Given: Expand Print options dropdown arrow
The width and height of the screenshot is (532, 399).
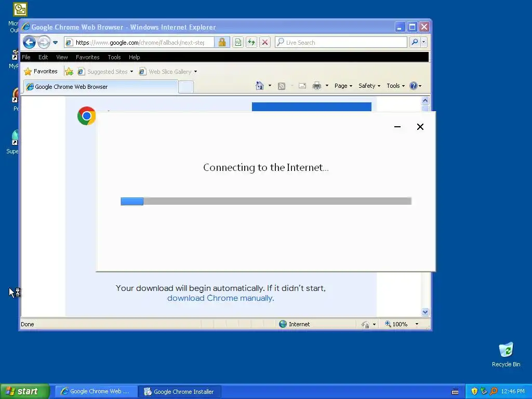Looking at the screenshot, I should coord(327,86).
